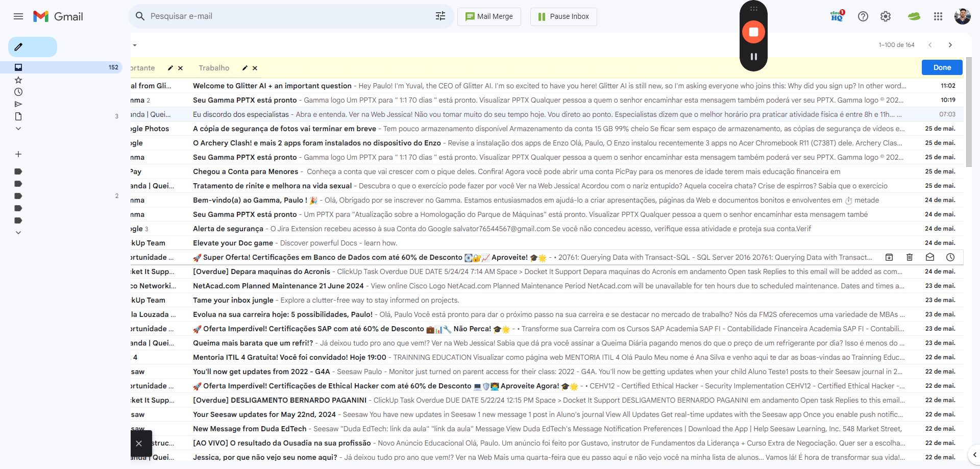Open the 'Welcome to Glitter AI' email
This screenshot has height=469, width=980.
[x=547, y=86]
